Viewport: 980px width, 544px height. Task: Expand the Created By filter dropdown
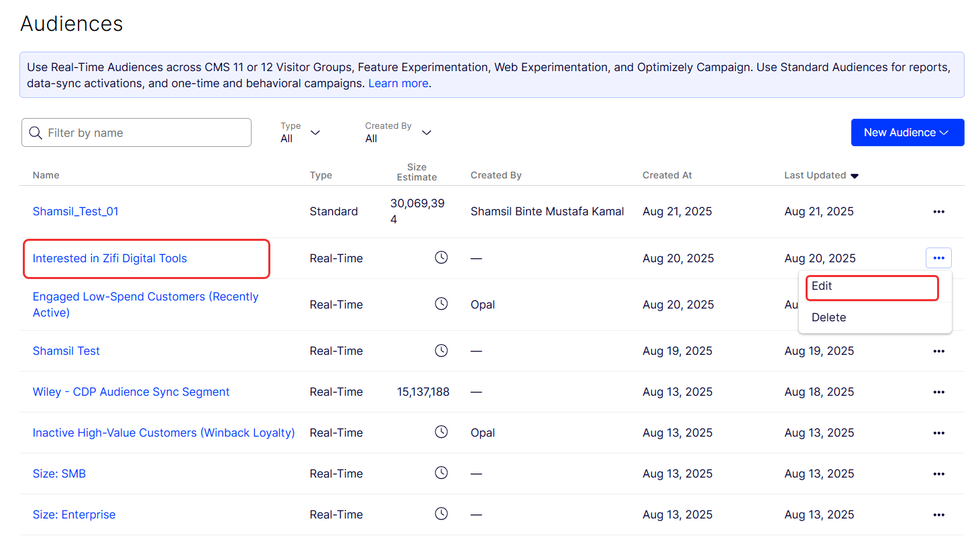coord(398,132)
